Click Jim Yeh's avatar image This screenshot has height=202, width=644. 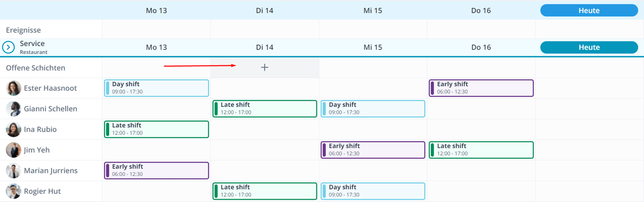(x=14, y=150)
